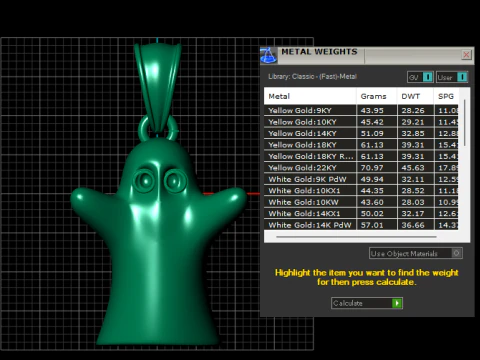Click the 43.95 grams value
The width and height of the screenshot is (480, 360).
(372, 110)
